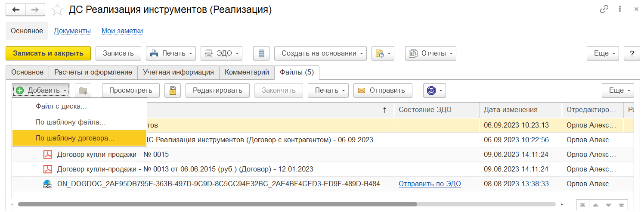Click the lock file icon button
Screen dimensions: 644x212
[173, 90]
